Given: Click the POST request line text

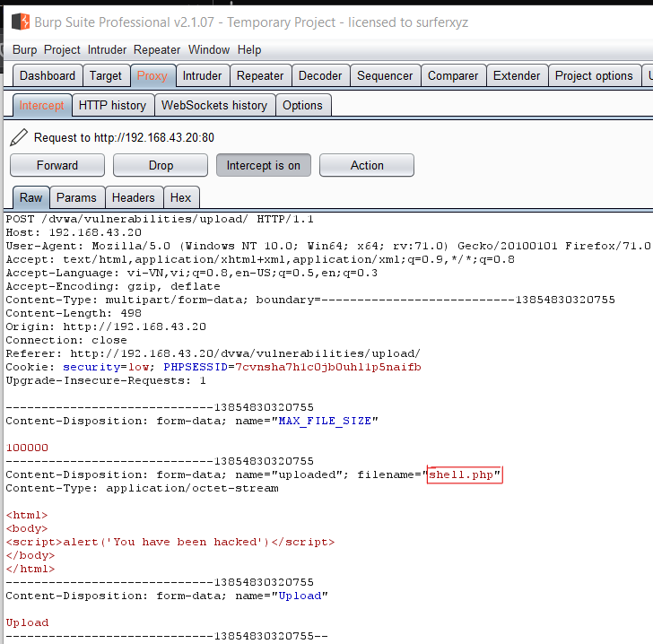Looking at the screenshot, I should [160, 219].
